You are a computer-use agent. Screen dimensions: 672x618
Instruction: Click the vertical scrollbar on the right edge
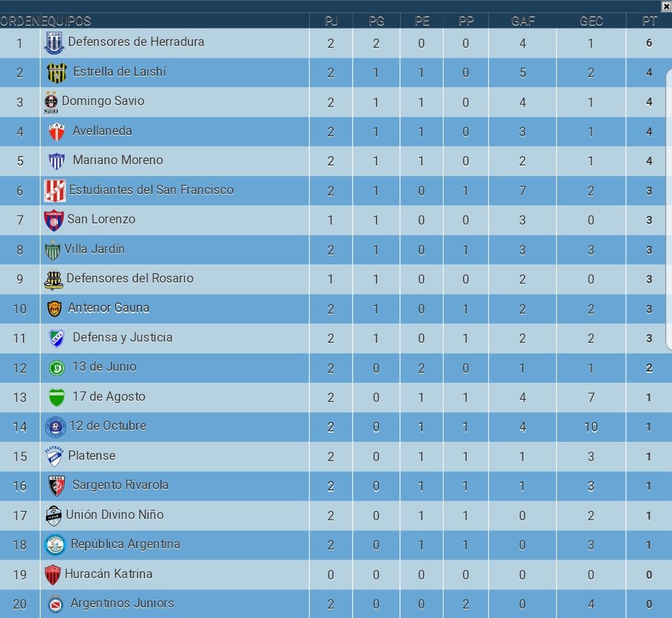tap(668, 210)
